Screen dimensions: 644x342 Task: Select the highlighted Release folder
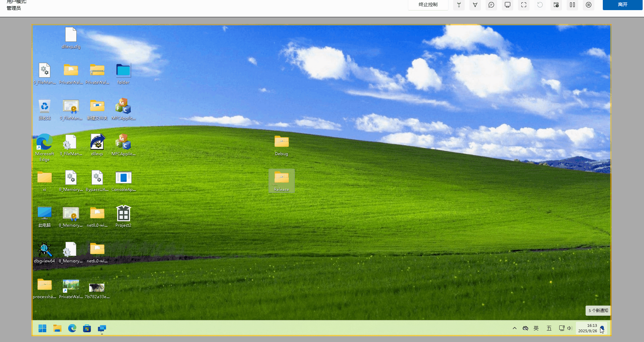point(281,181)
